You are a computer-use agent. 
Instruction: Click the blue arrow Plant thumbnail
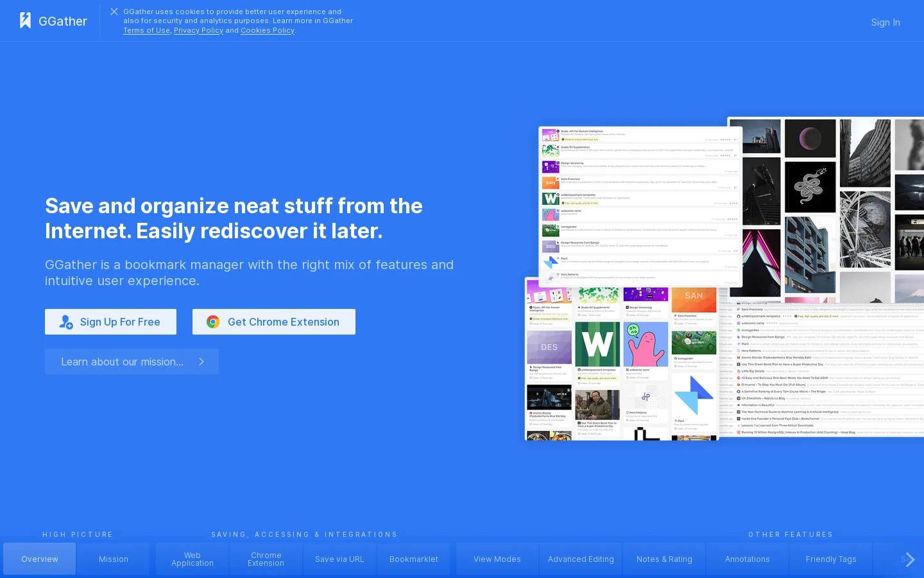[694, 396]
